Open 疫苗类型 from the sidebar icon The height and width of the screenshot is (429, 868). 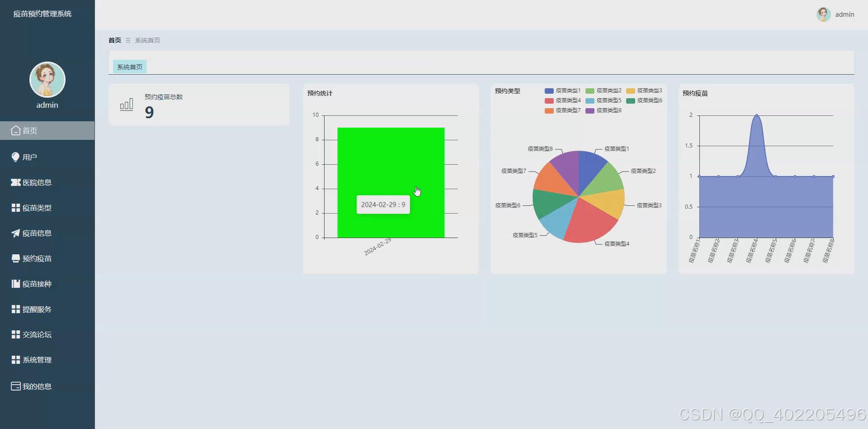[x=15, y=208]
